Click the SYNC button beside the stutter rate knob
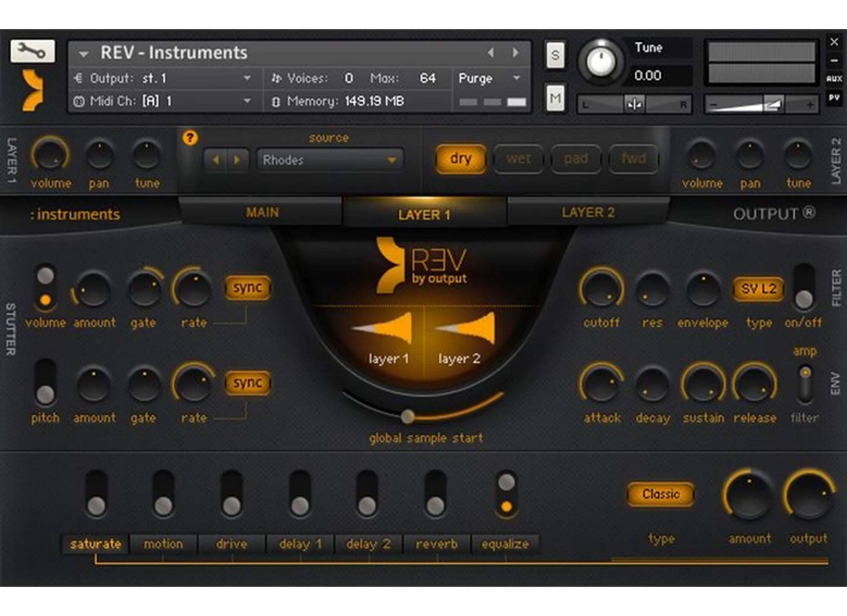Image resolution: width=847 pixels, height=616 pixels. pyautogui.click(x=248, y=288)
